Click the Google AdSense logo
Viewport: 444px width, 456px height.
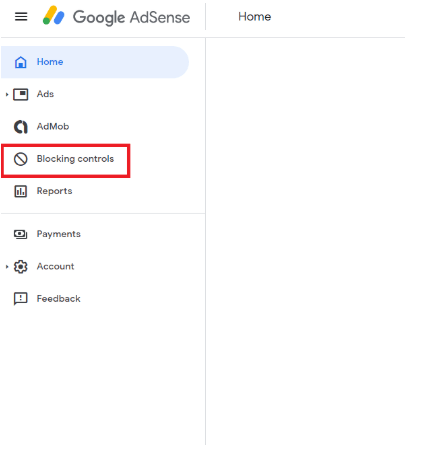click(53, 16)
